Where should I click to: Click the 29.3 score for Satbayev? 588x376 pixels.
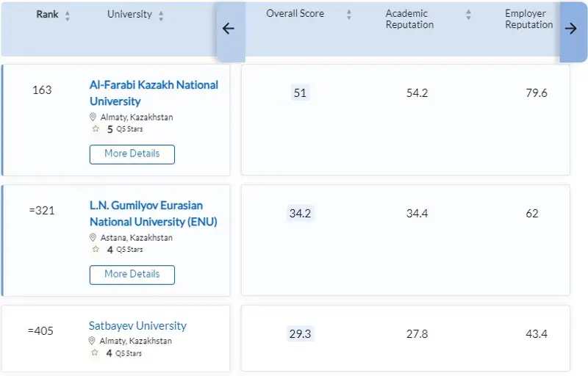[x=300, y=333]
